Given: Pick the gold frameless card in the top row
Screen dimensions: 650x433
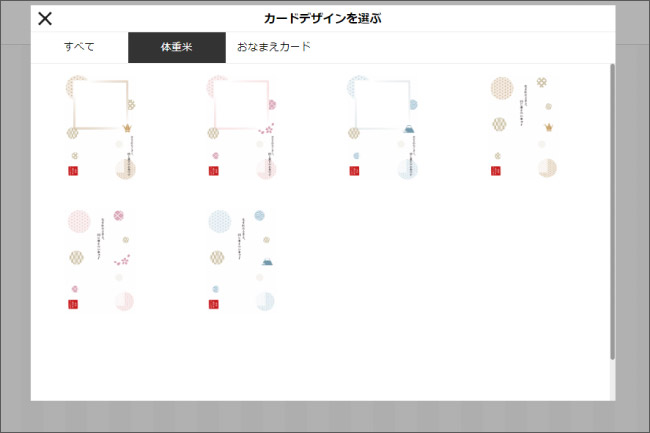Looking at the screenshot, I should pos(523,128).
